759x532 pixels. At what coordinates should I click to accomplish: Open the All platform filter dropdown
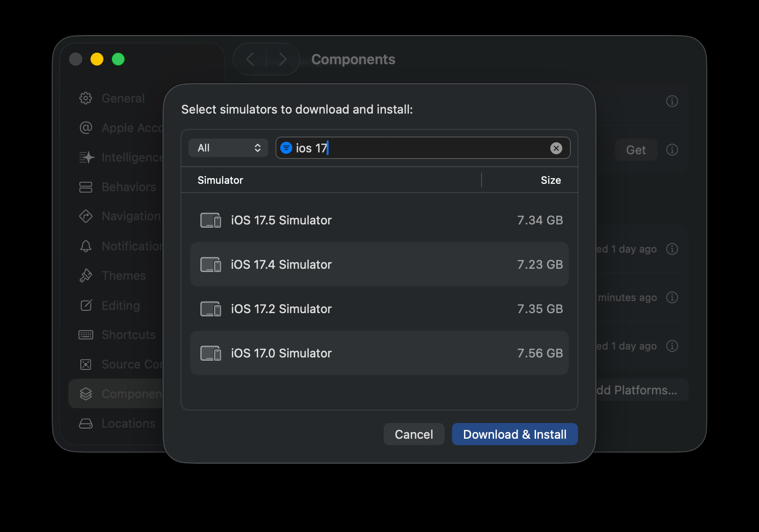pyautogui.click(x=228, y=148)
